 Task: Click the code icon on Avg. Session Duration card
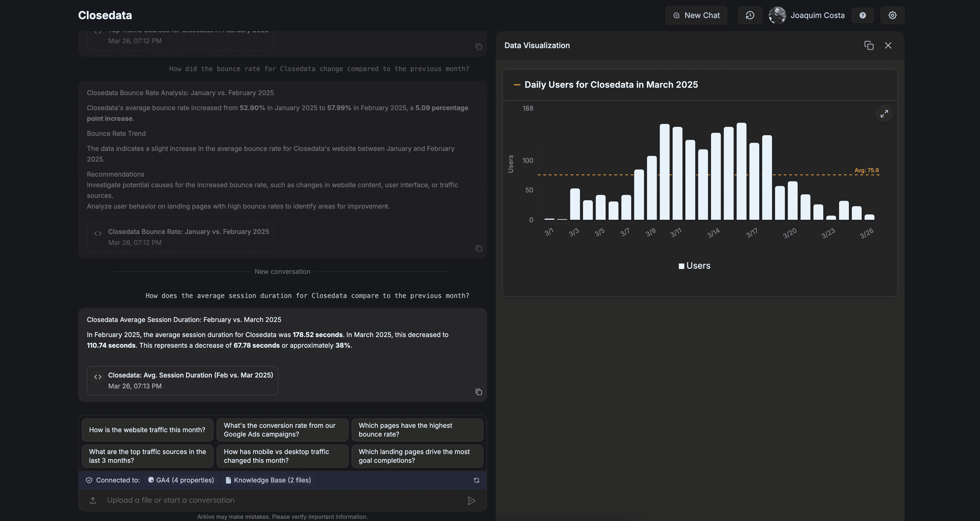point(98,377)
